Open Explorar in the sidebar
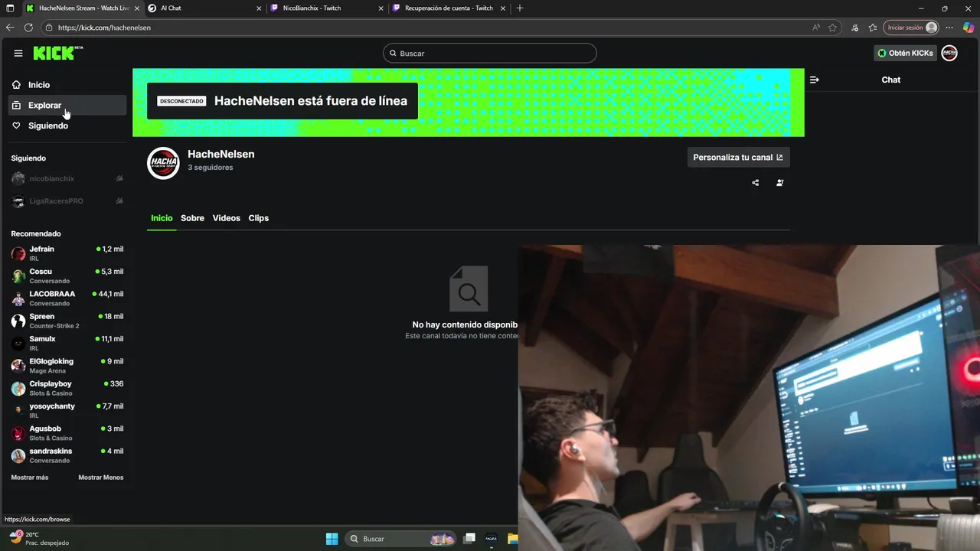The image size is (980, 551). tap(67, 106)
